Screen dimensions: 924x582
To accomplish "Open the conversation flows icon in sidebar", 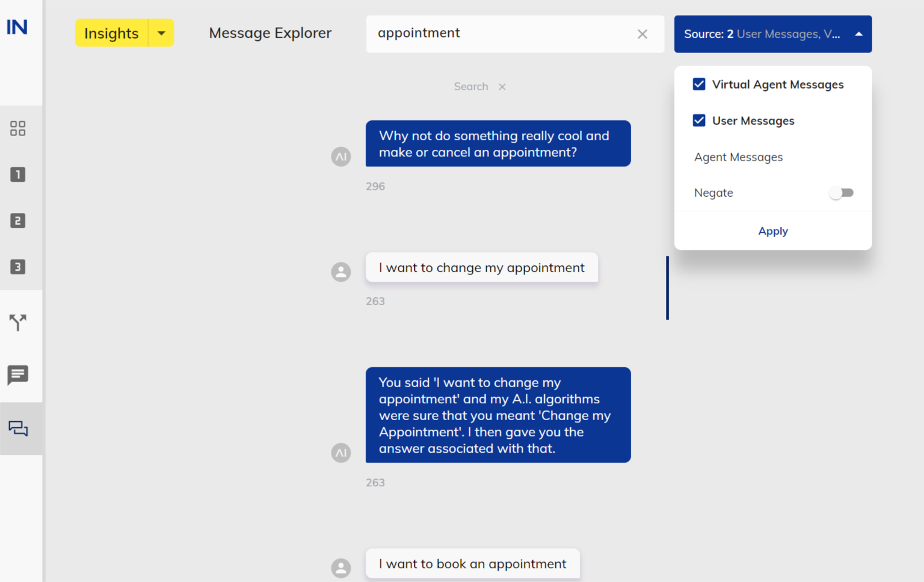I will 17,323.
